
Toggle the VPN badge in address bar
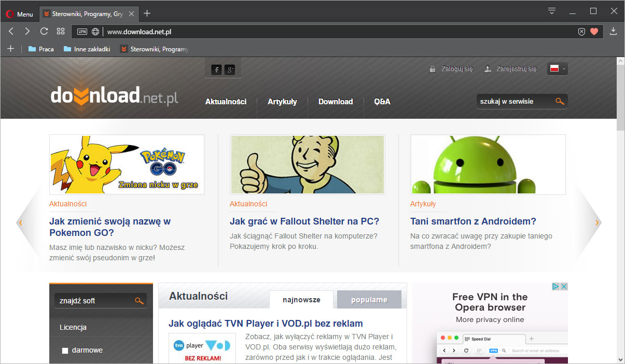(82, 32)
